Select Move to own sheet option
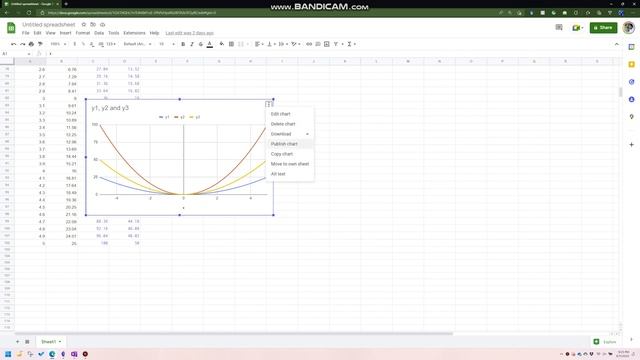Screen dimensions: 640x360 tap(290, 164)
